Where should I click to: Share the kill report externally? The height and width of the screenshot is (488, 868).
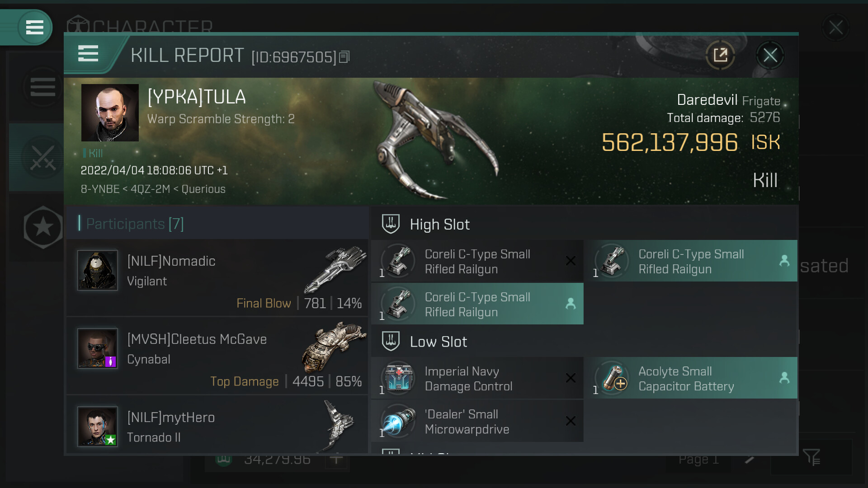click(720, 56)
